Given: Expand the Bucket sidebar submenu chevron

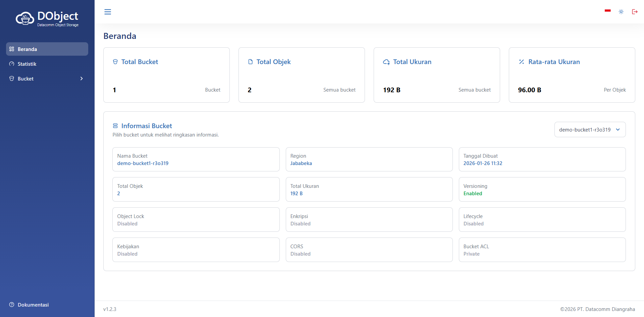Looking at the screenshot, I should (82, 78).
